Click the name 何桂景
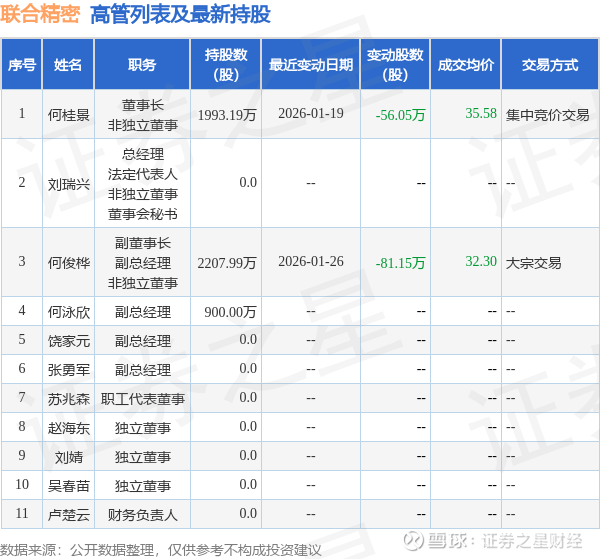The image size is (600, 559). pos(68,115)
